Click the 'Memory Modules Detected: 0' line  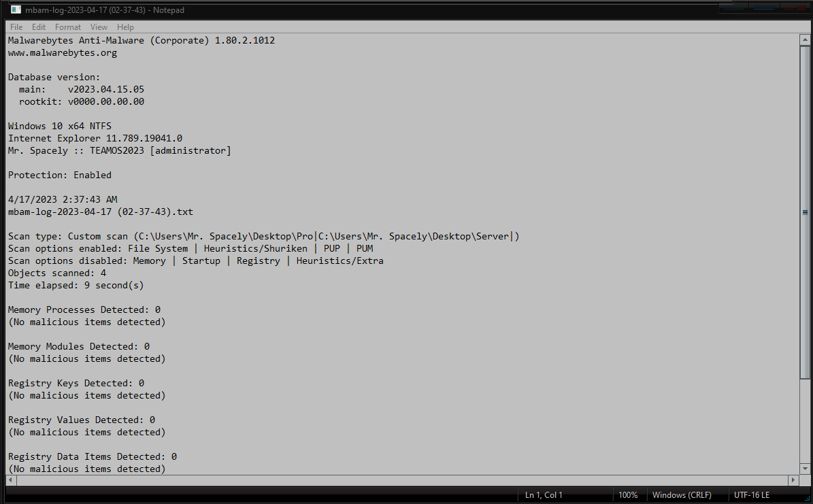79,346
